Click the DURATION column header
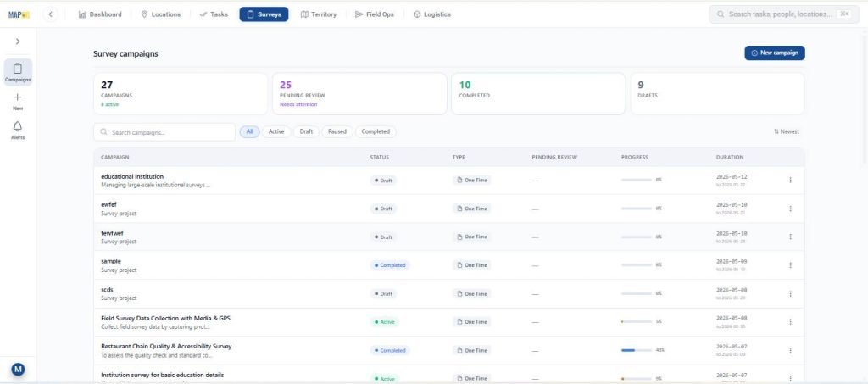 tap(730, 158)
